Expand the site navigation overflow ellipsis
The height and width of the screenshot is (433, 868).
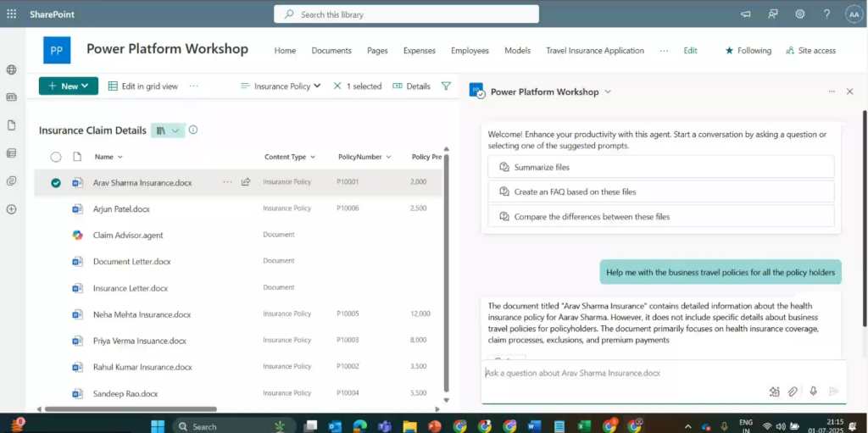(x=664, y=50)
